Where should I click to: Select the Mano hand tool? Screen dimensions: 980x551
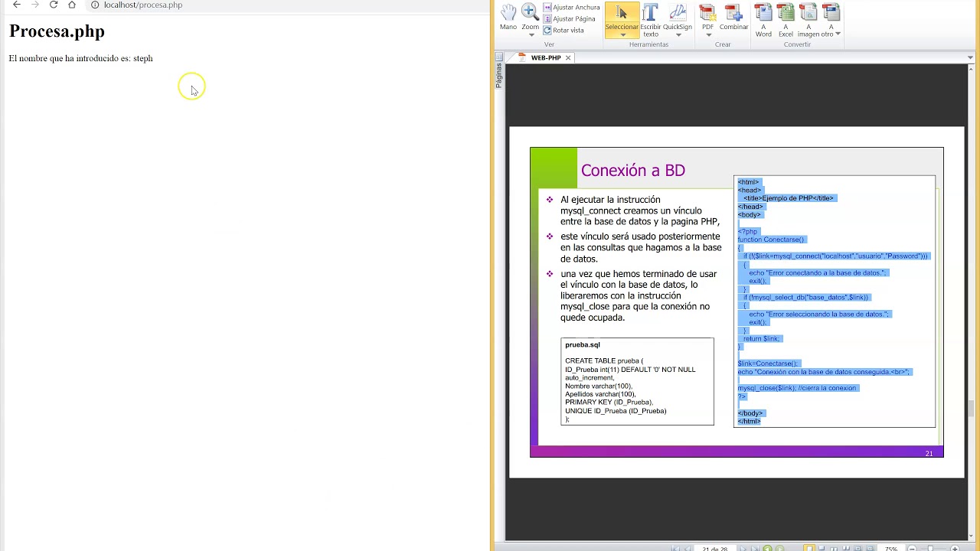508,17
